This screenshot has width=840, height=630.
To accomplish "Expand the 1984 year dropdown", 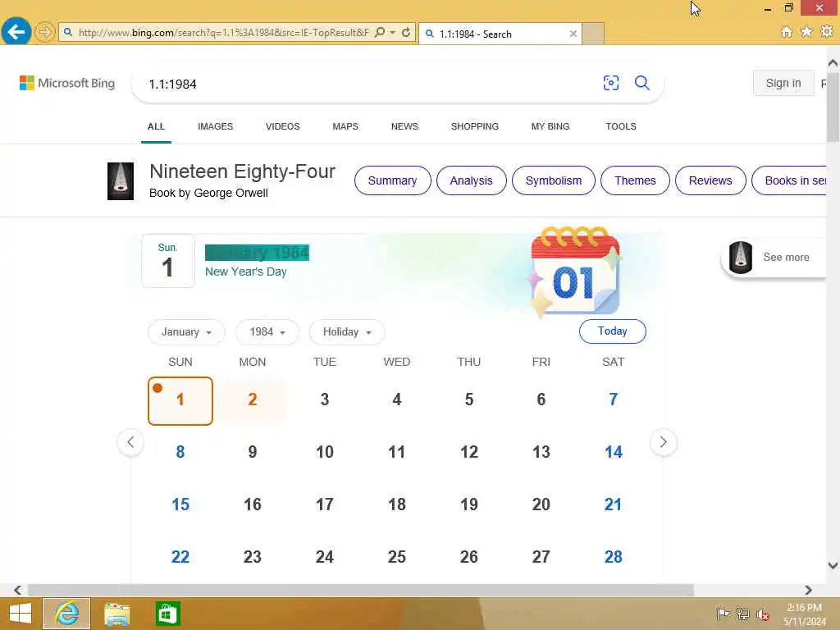I will 267,332.
